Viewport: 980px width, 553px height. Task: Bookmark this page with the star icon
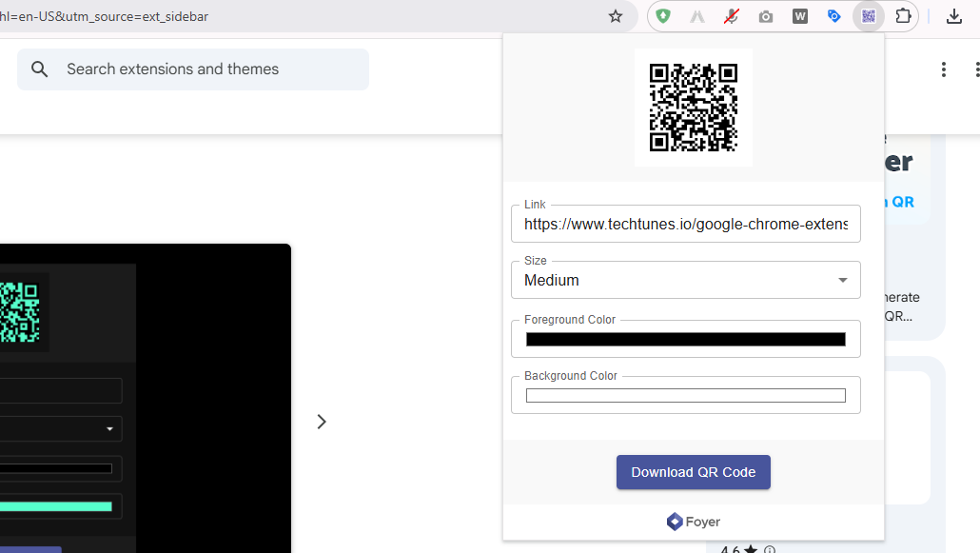[616, 16]
